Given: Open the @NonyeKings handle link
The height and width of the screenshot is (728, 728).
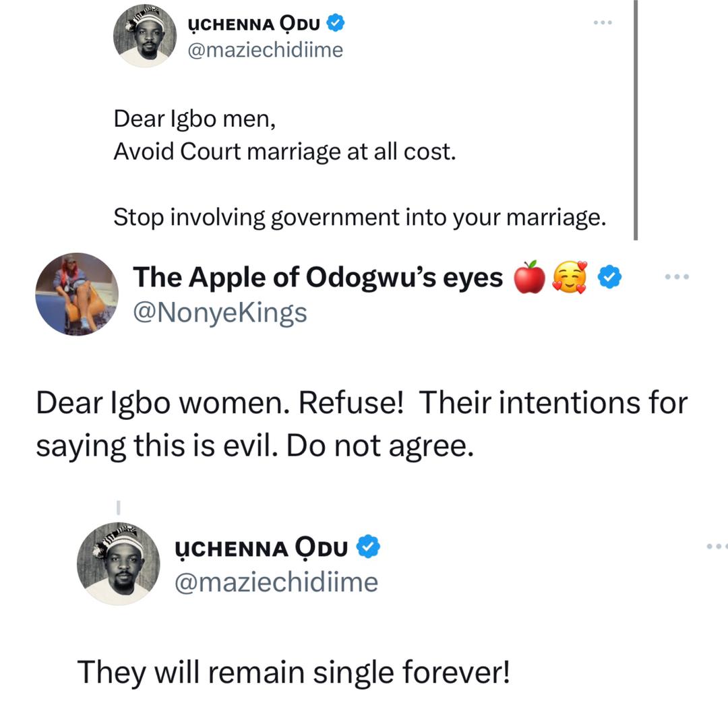Looking at the screenshot, I should [220, 312].
